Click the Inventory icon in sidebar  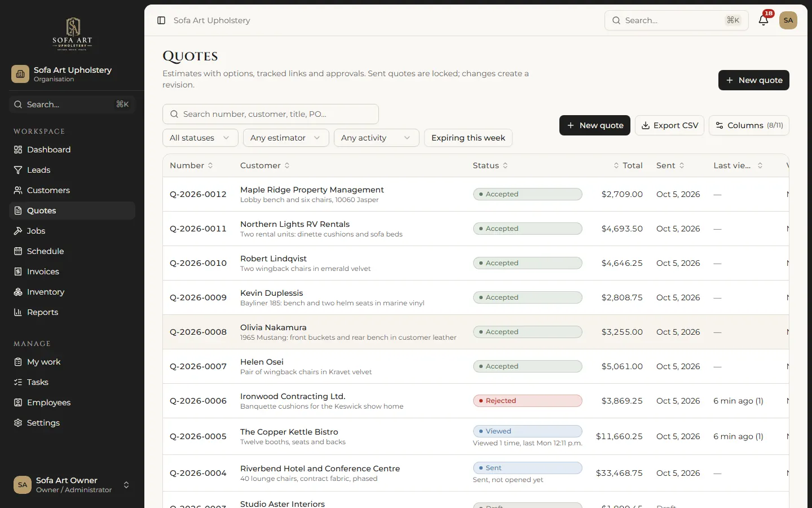coord(18,292)
